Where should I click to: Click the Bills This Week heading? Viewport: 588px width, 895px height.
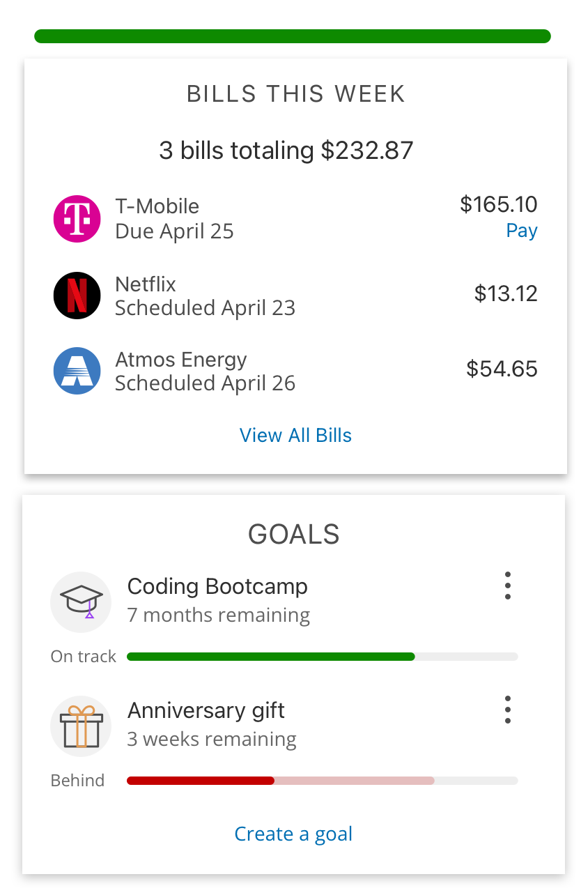(x=295, y=93)
